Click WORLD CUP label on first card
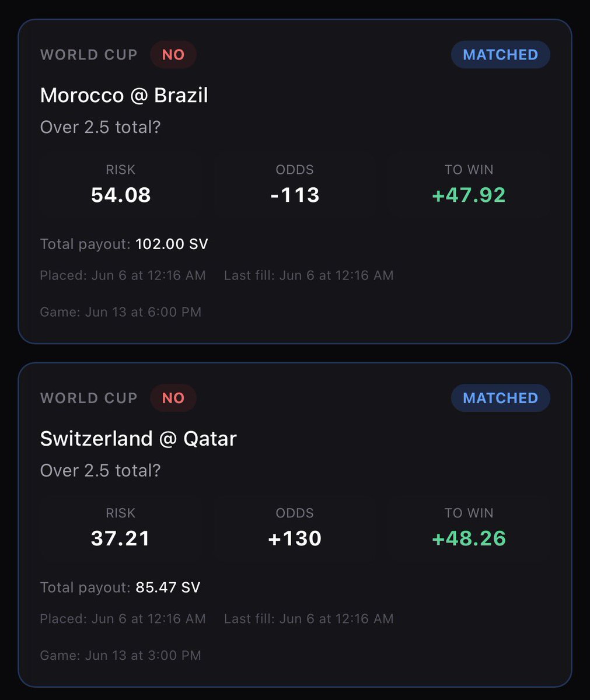The height and width of the screenshot is (700, 590). click(x=89, y=55)
